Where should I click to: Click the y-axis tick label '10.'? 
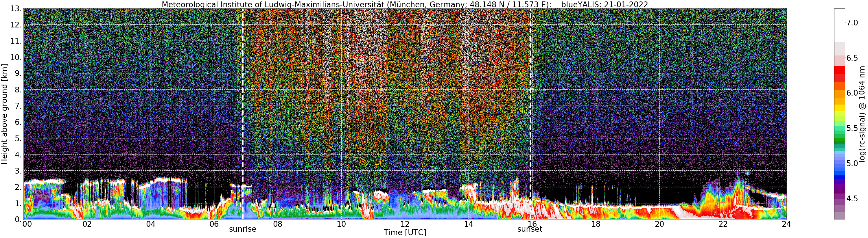16,57
